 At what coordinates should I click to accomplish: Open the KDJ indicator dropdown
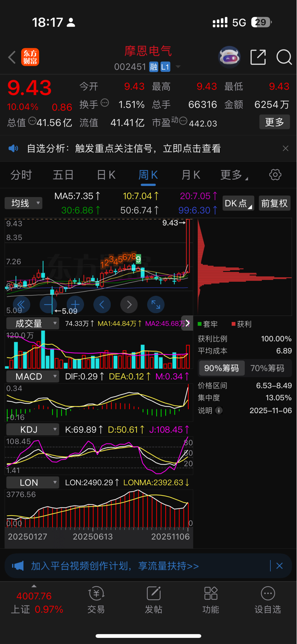tap(33, 429)
